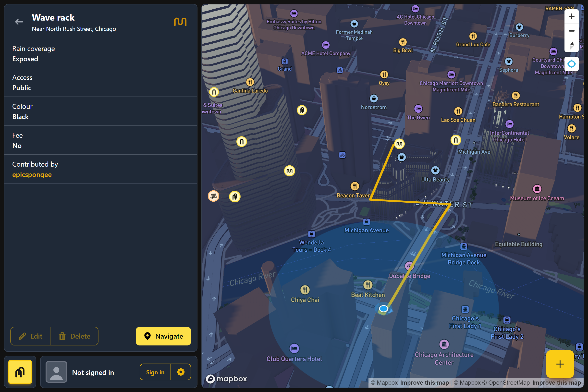
Task: Click the Delete button
Action: click(74, 336)
